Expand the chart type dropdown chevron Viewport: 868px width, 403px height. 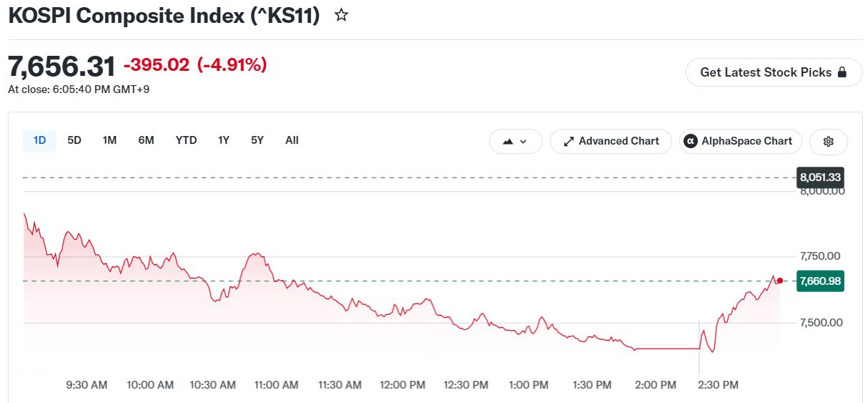point(523,142)
